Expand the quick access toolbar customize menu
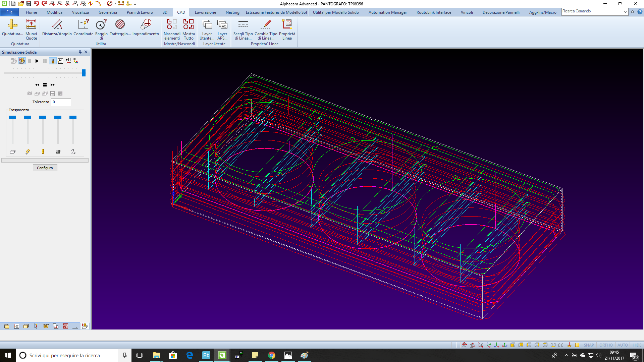The width and height of the screenshot is (644, 362). [136, 4]
